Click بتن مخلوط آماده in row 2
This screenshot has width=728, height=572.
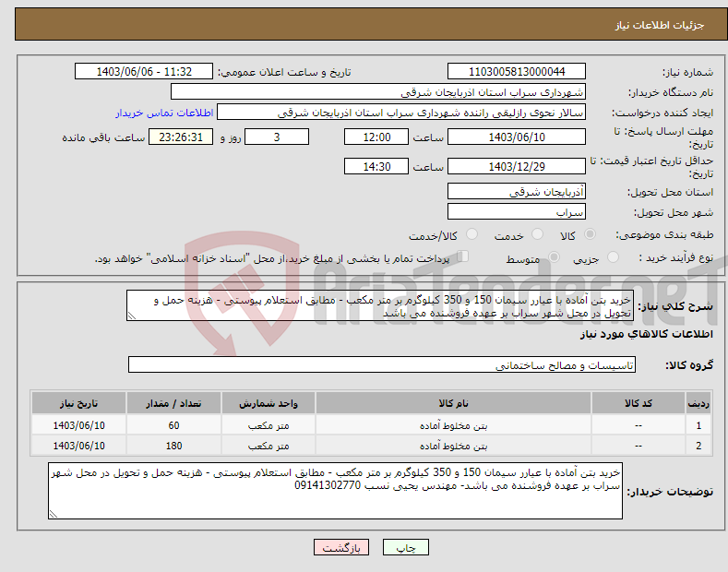click(x=454, y=446)
